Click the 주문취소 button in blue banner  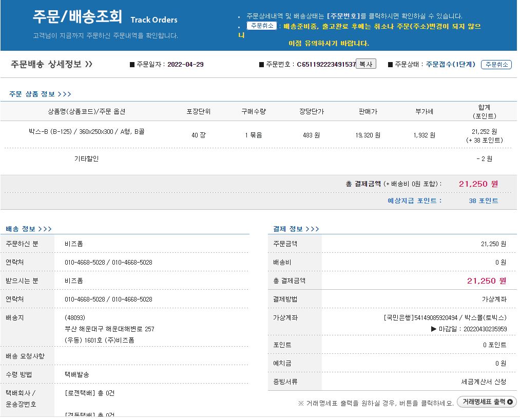(x=262, y=26)
